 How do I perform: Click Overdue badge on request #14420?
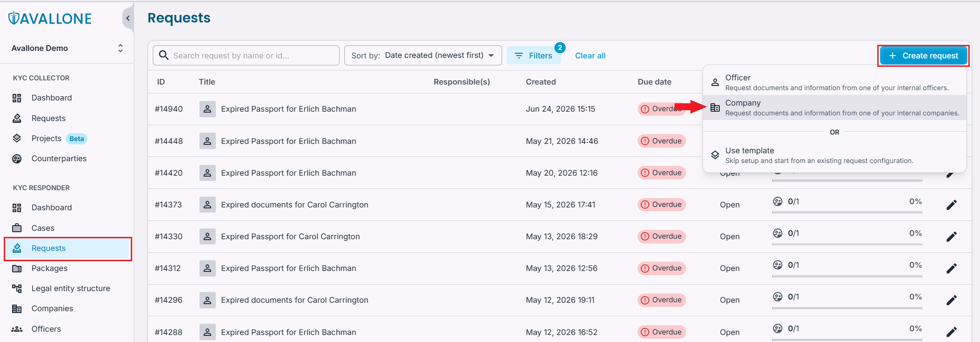[662, 173]
